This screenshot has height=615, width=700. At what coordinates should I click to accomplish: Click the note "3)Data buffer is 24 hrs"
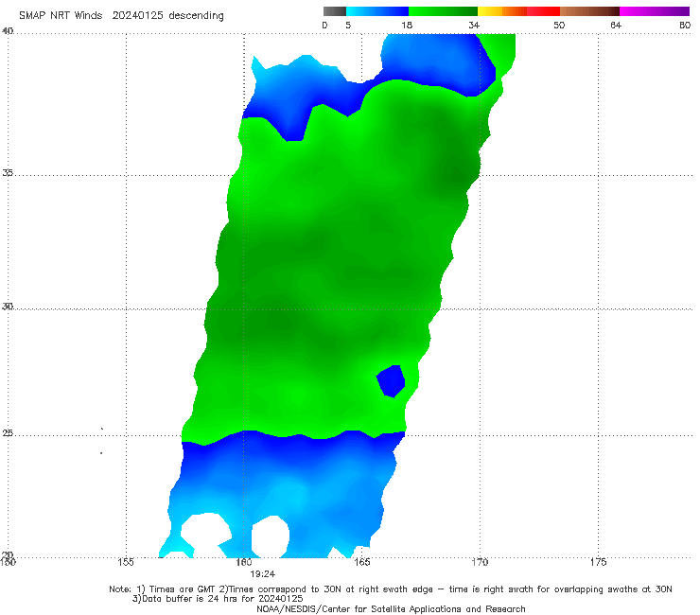click(x=218, y=599)
